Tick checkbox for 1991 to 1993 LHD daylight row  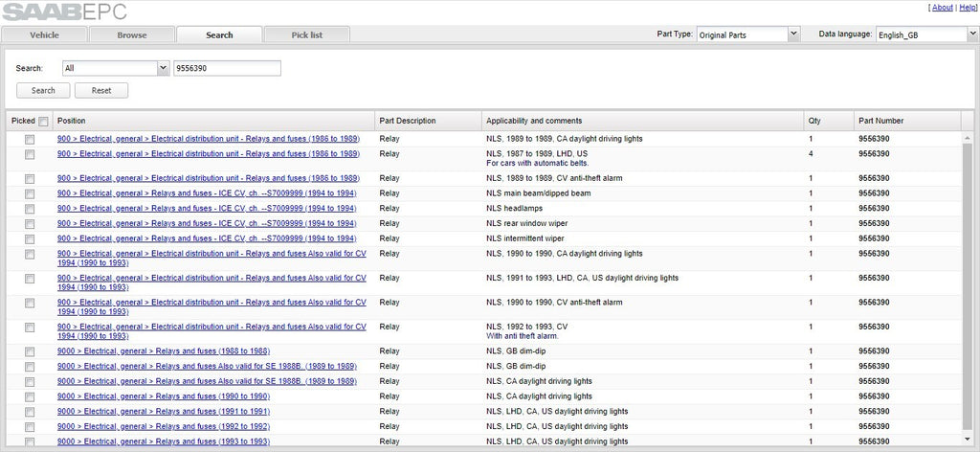(30, 279)
